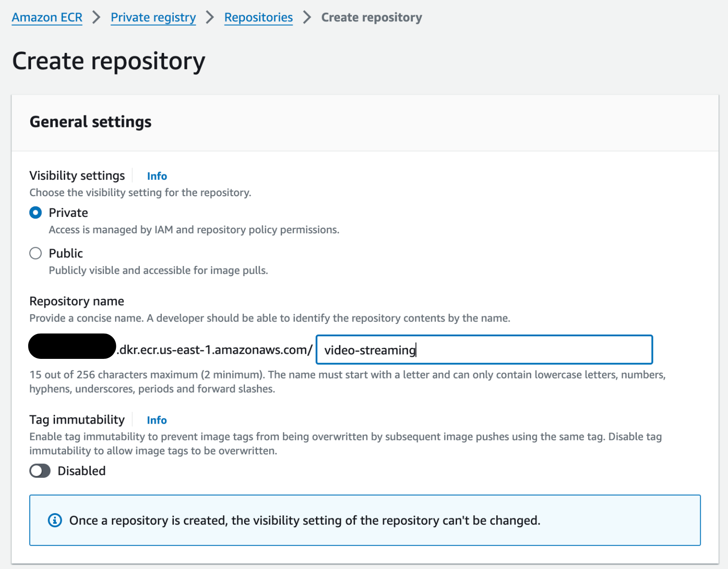Image resolution: width=728 pixels, height=569 pixels.
Task: Click 'Provide a concise name' helper text
Action: [270, 318]
